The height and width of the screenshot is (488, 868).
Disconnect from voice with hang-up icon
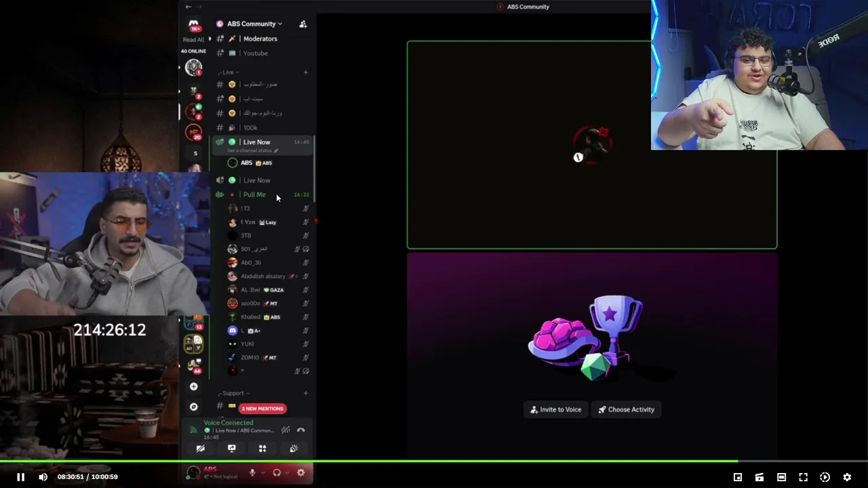pos(301,430)
